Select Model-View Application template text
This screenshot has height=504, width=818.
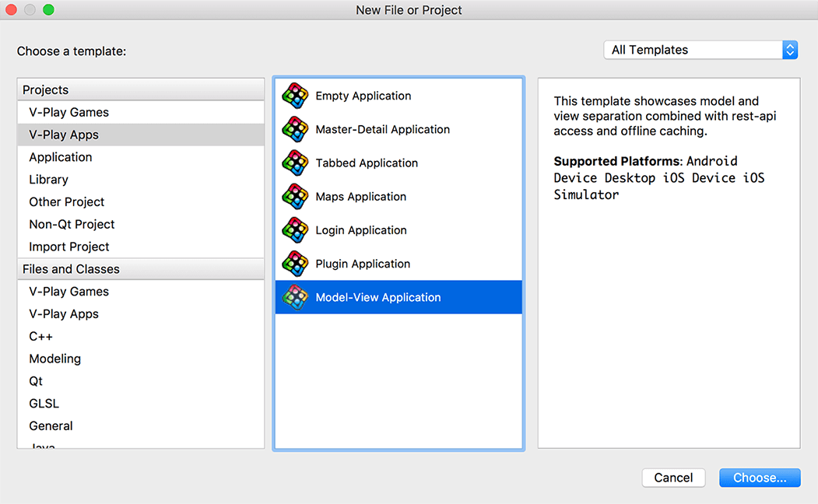378,297
